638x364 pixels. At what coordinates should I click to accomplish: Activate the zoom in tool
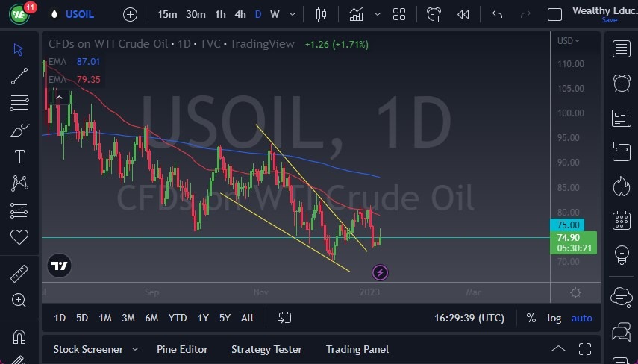[x=19, y=300]
